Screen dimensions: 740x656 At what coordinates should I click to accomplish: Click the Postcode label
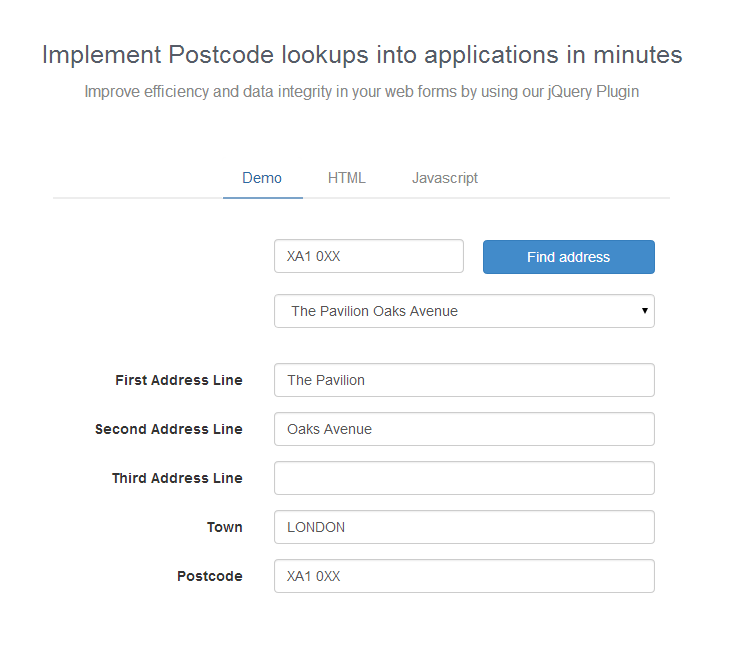210,576
